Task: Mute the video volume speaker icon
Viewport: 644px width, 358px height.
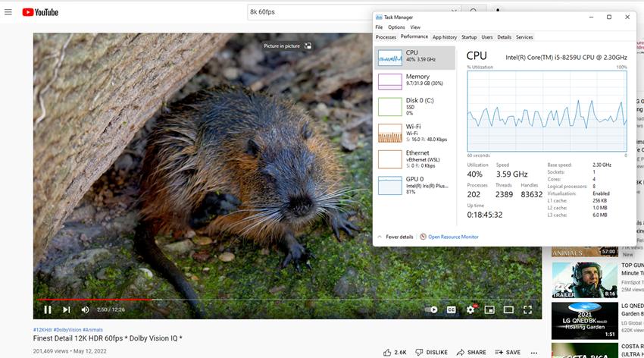Action: [x=85, y=309]
